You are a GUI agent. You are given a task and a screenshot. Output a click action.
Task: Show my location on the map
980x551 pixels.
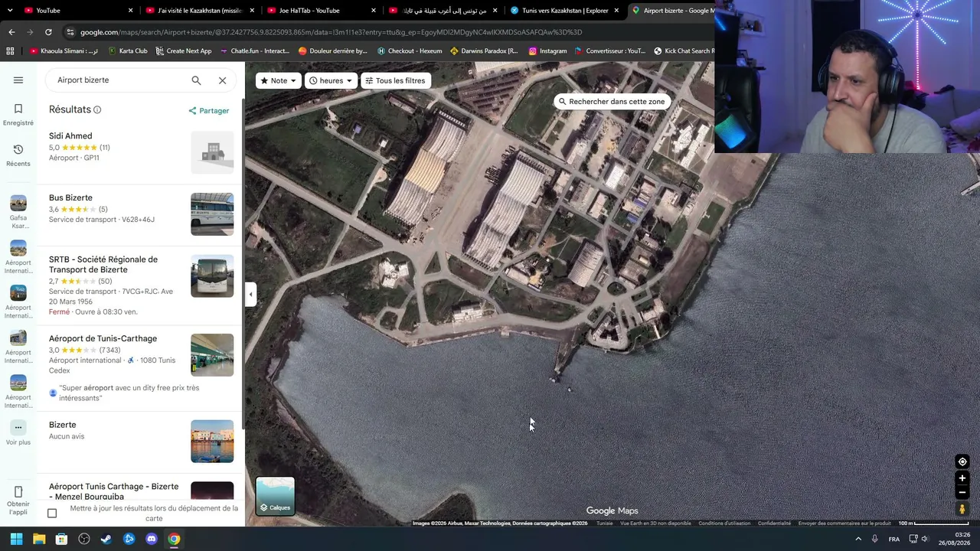click(962, 461)
